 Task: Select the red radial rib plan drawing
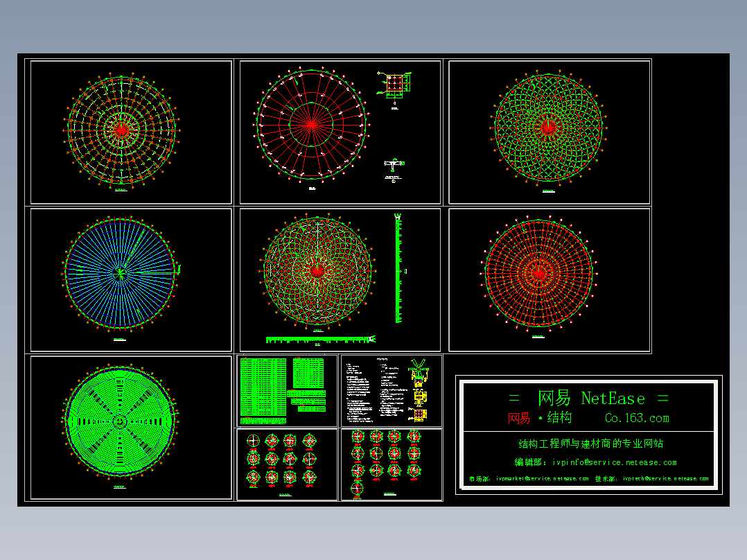pos(311,124)
